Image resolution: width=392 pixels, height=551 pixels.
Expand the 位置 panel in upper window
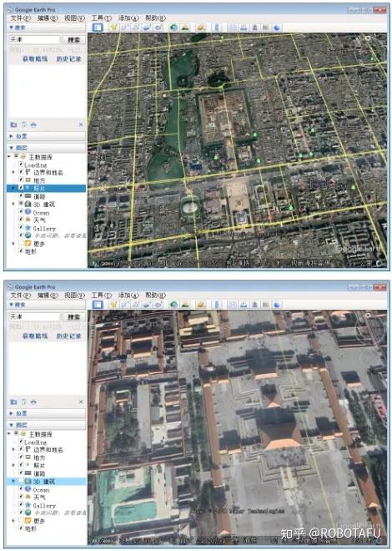click(46, 136)
